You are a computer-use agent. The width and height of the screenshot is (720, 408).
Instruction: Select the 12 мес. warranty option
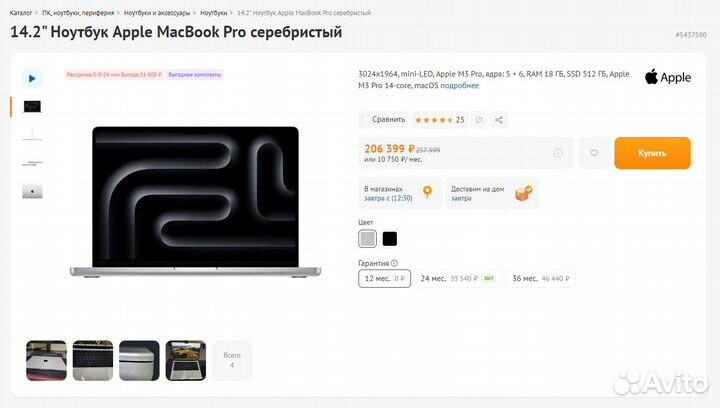(x=384, y=279)
